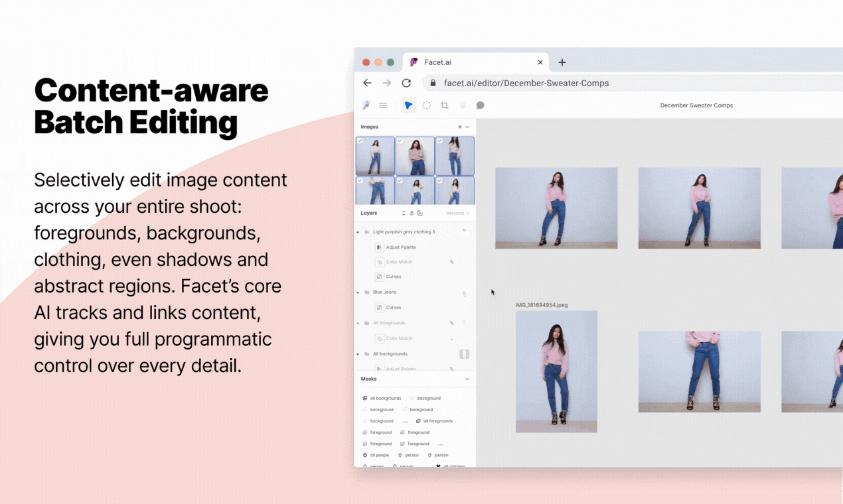The width and height of the screenshot is (843, 504).
Task: Click the padlock icon in address bar
Action: click(433, 84)
